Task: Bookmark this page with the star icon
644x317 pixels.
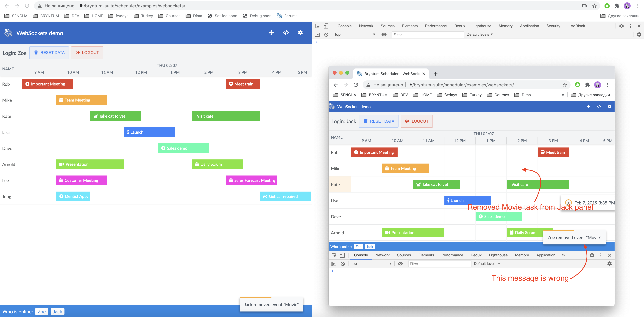Action: pos(594,6)
